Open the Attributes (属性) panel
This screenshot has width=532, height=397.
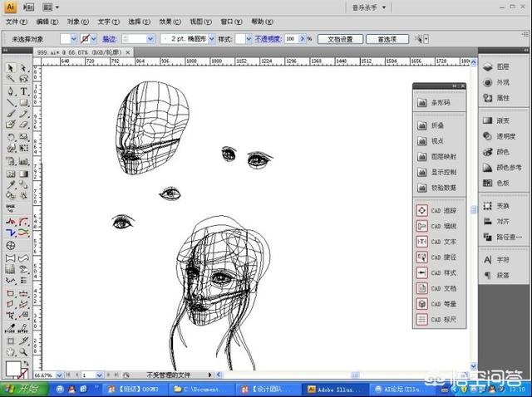pyautogui.click(x=497, y=98)
